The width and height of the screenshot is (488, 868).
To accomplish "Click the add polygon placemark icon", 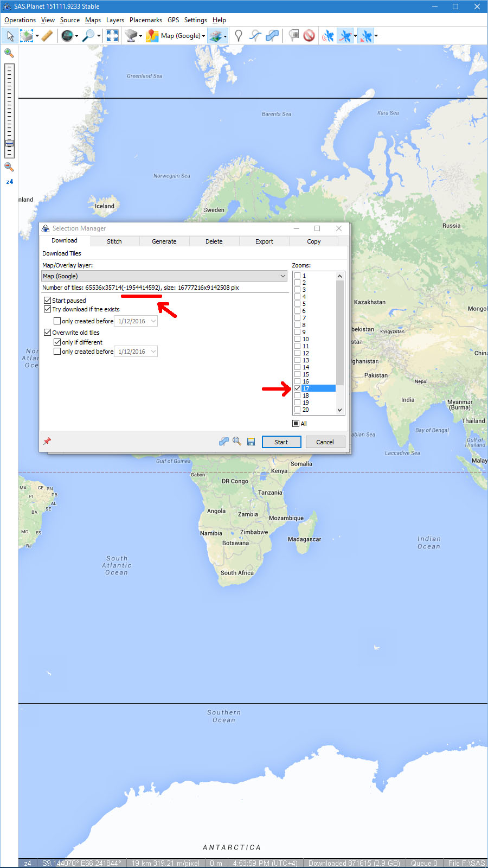I will coord(272,36).
